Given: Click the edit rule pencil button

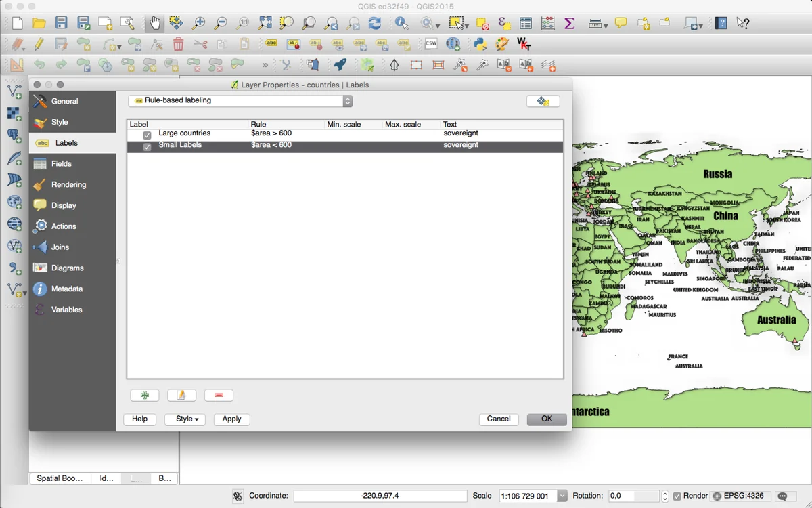Looking at the screenshot, I should [x=181, y=396].
